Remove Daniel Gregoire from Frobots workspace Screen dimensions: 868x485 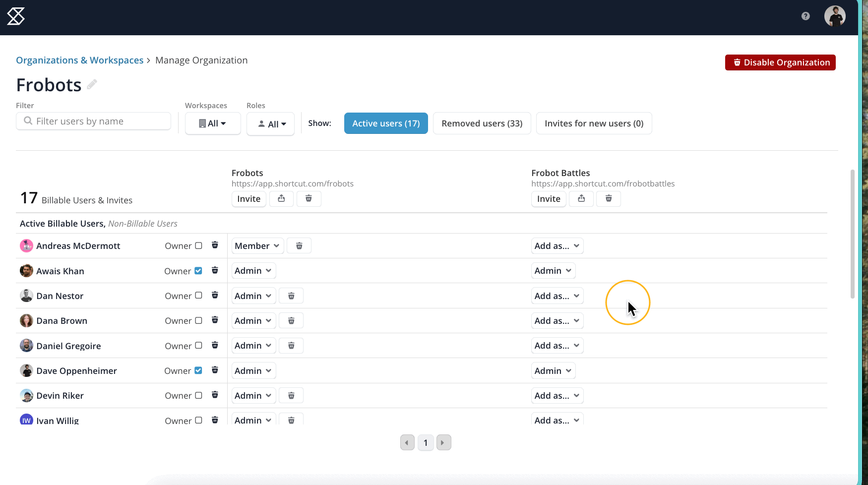[291, 346]
